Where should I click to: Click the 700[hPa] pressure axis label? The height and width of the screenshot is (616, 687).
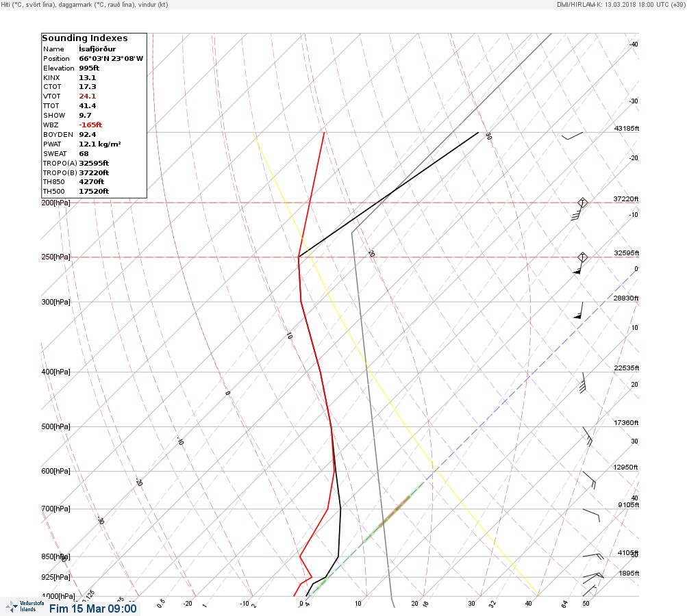coord(55,509)
